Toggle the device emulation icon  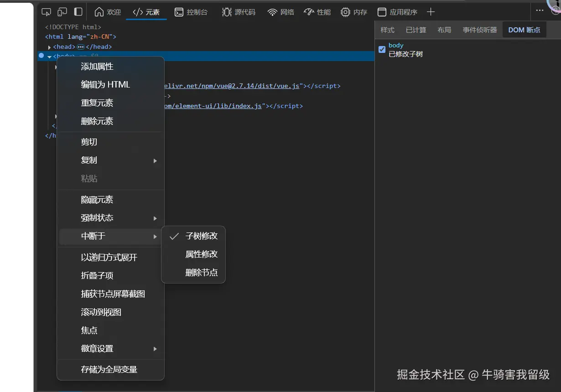pos(62,12)
